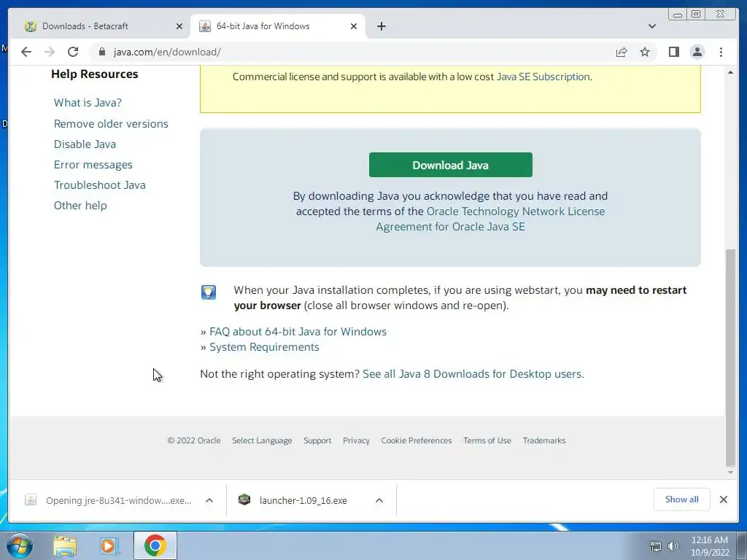Open Support footer link
The width and height of the screenshot is (747, 560).
[317, 440]
